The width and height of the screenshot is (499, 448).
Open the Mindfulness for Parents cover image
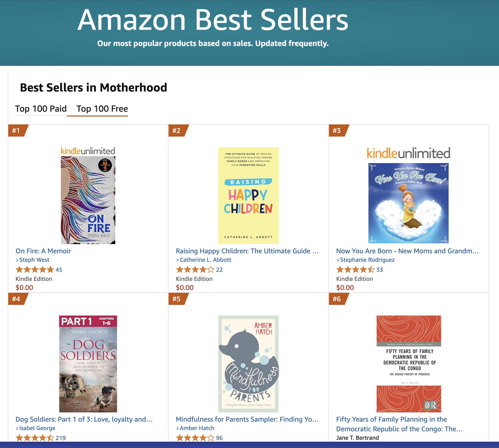pos(248,364)
